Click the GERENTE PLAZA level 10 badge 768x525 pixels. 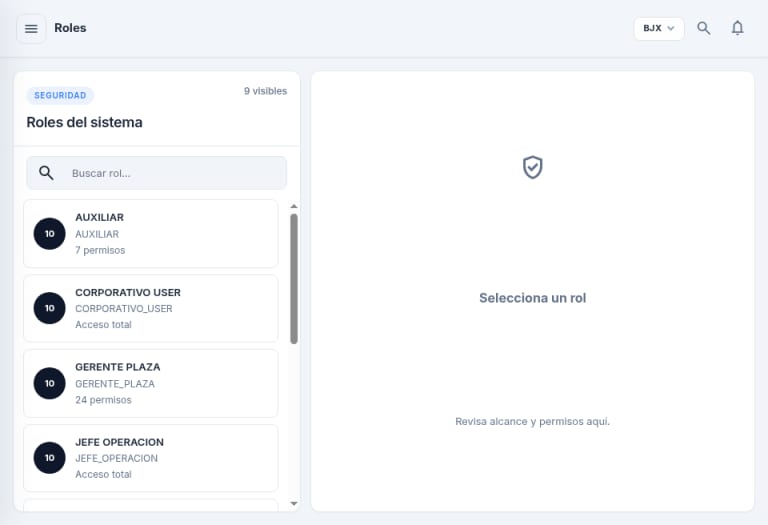pos(49,383)
